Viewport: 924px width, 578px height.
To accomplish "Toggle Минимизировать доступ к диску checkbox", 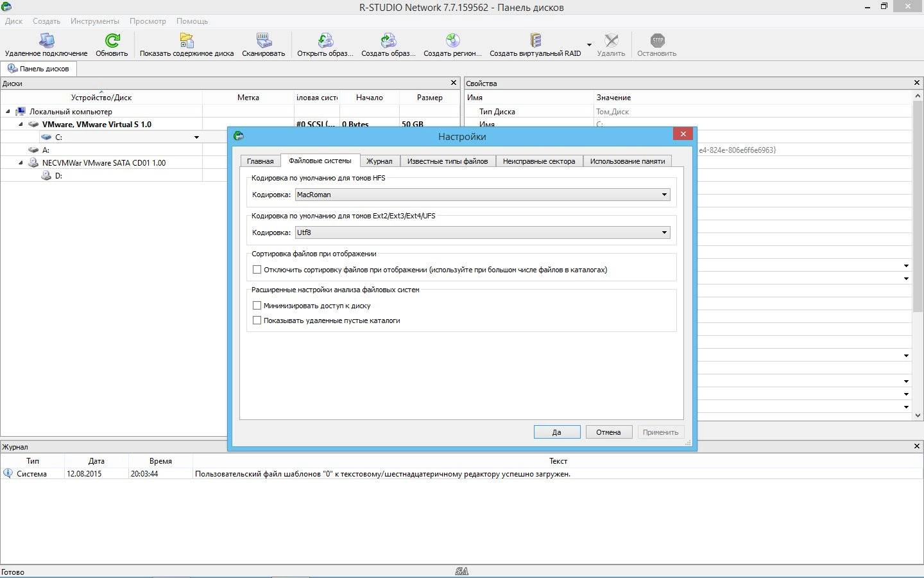I will pyautogui.click(x=257, y=306).
